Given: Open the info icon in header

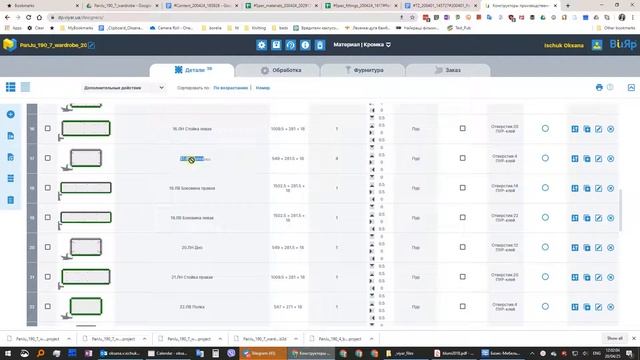Looking at the screenshot, I should coord(305,45).
